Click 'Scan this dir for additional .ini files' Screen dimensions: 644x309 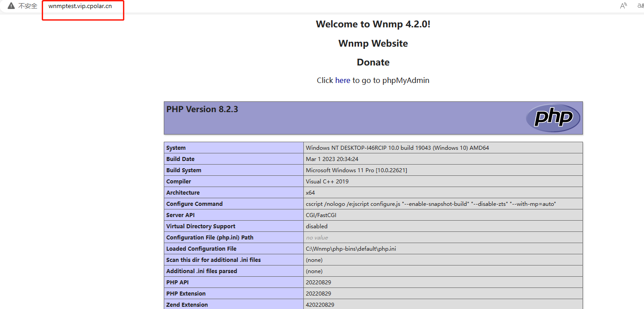(214, 260)
